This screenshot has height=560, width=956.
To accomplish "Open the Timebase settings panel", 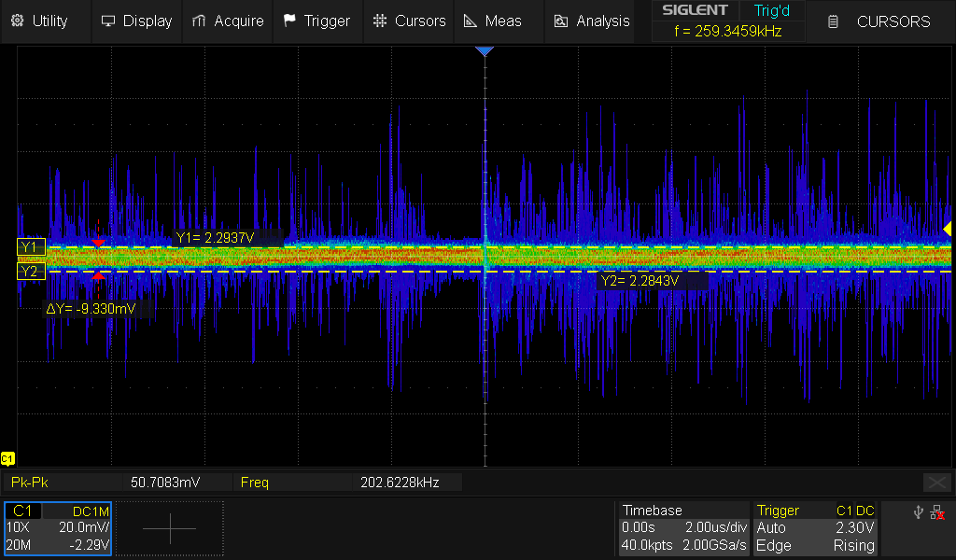I will (684, 528).
